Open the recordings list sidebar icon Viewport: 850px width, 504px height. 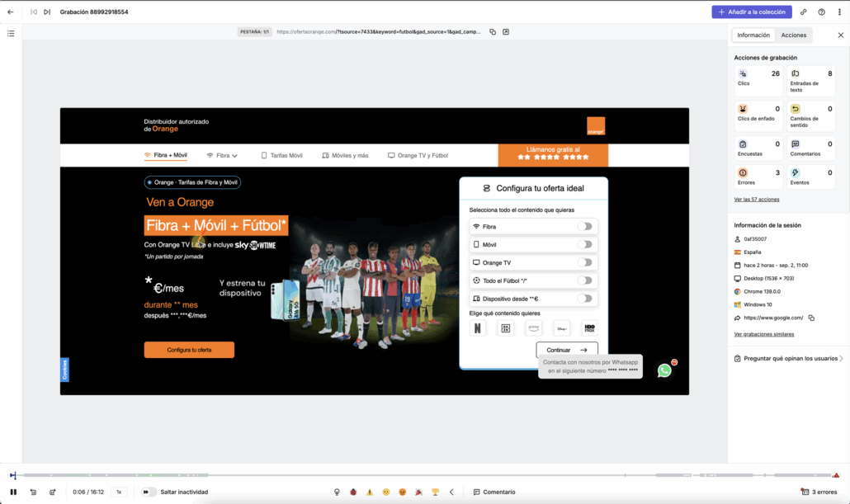click(11, 34)
